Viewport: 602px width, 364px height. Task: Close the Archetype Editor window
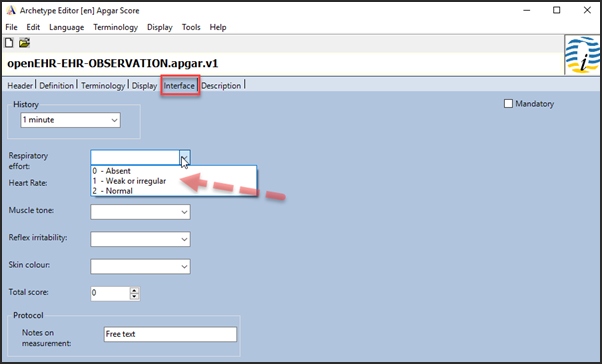(587, 10)
